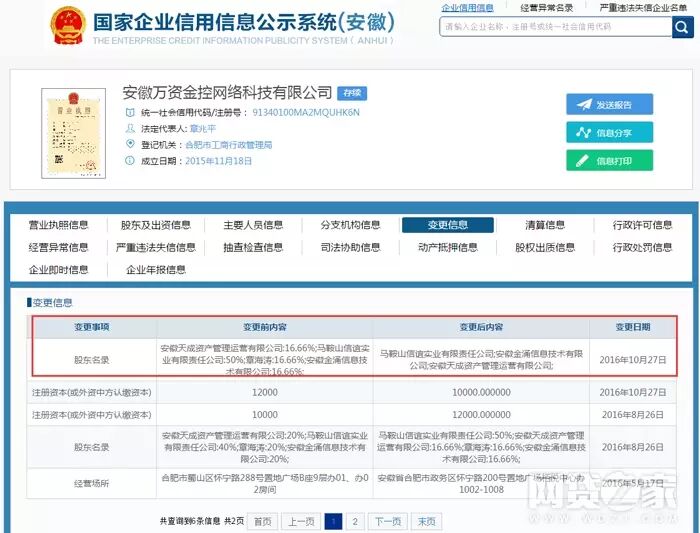Click the search box for enterprise name
Viewport: 700px width, 533px height.
555,27
